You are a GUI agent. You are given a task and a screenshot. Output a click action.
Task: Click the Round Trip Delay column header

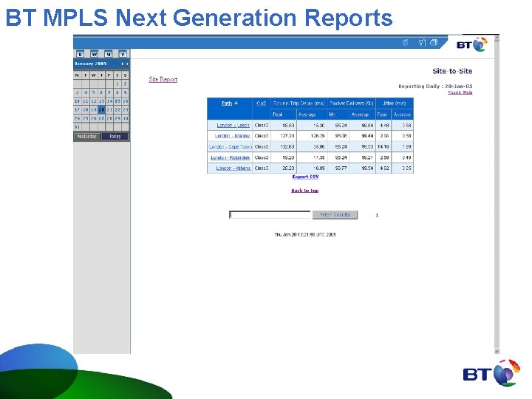click(299, 103)
